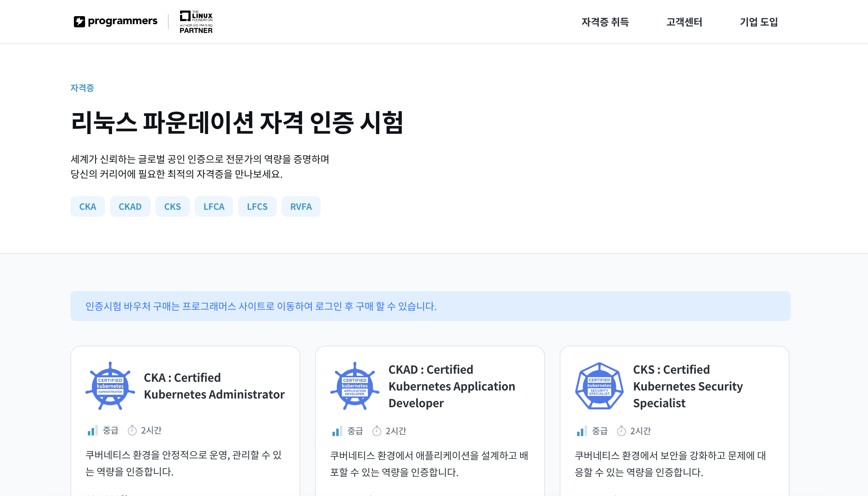Viewport: 868px width, 496px height.
Task: Open the CKA Certified Kubernetes Administrator title
Action: 214,386
